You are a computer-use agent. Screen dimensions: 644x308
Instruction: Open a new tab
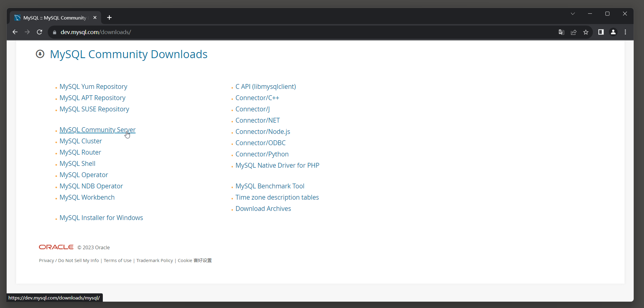coord(110,18)
